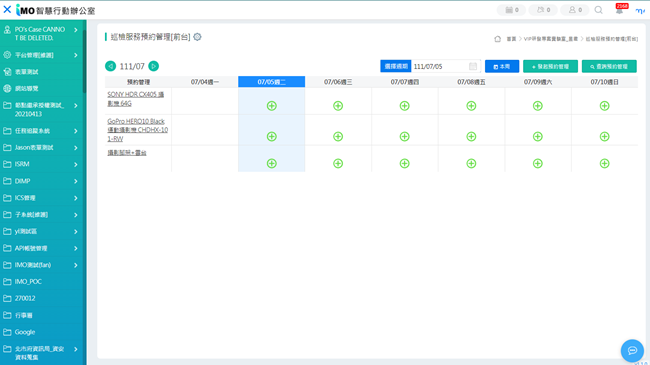Screen dimensions: 650x365
Task: Add reservation for GoPro HERO10 on 07/09
Action: (x=538, y=136)
